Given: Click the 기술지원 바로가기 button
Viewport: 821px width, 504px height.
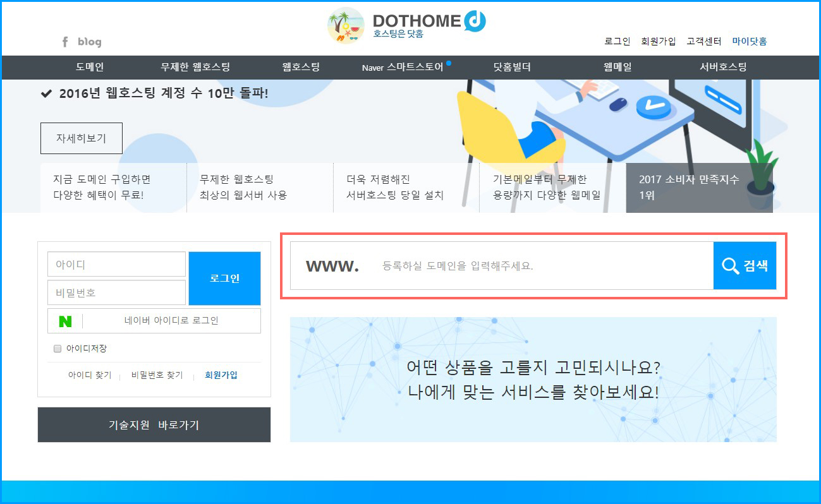Looking at the screenshot, I should point(154,425).
